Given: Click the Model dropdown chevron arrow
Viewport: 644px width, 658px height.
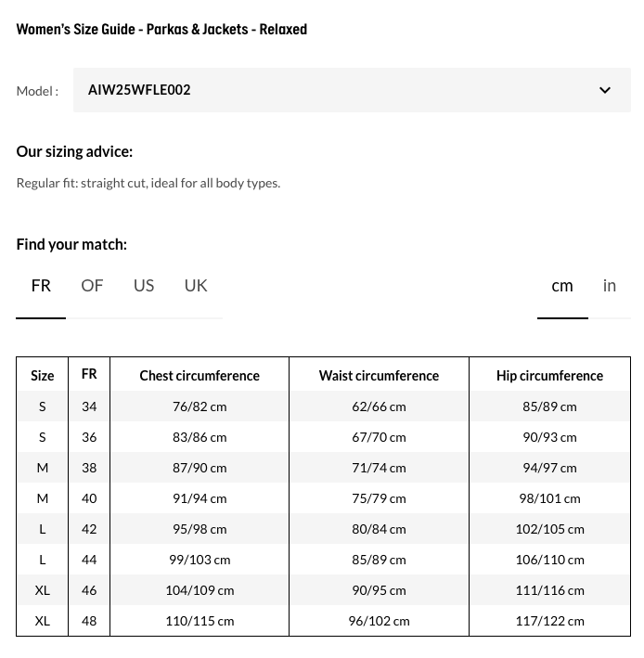Looking at the screenshot, I should [605, 90].
